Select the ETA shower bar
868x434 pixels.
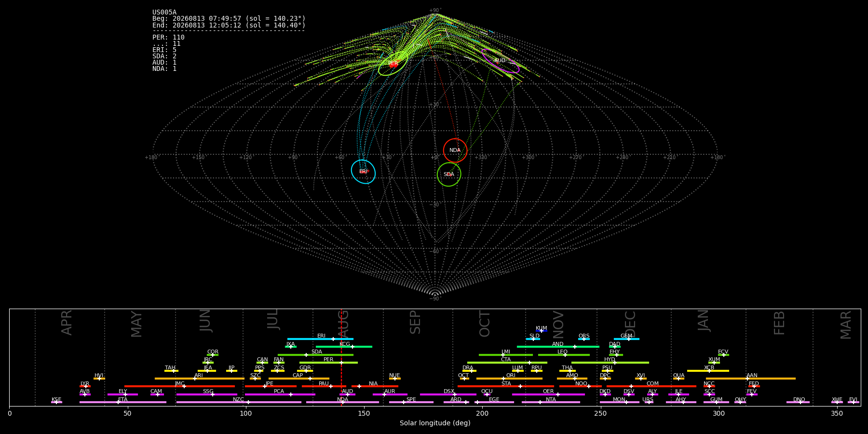123,402
